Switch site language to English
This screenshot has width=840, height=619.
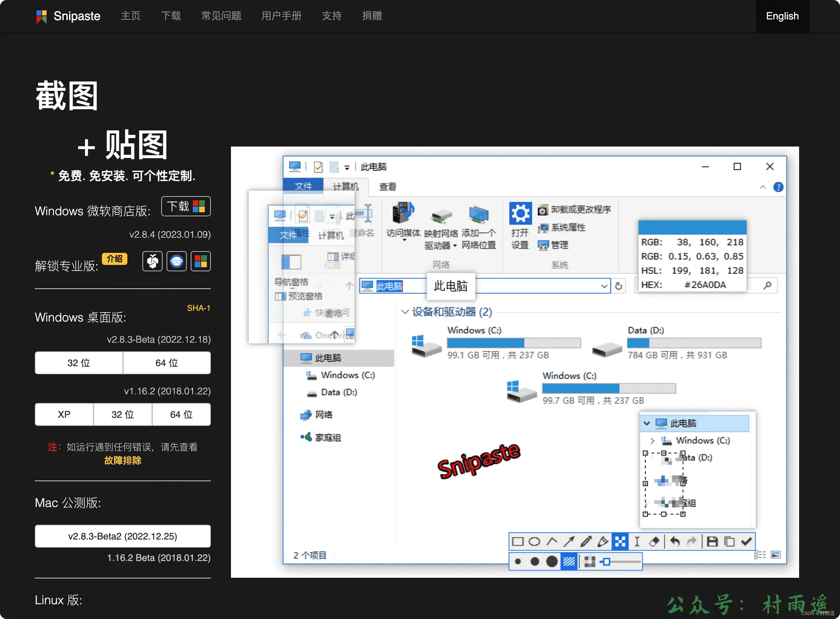coord(782,16)
